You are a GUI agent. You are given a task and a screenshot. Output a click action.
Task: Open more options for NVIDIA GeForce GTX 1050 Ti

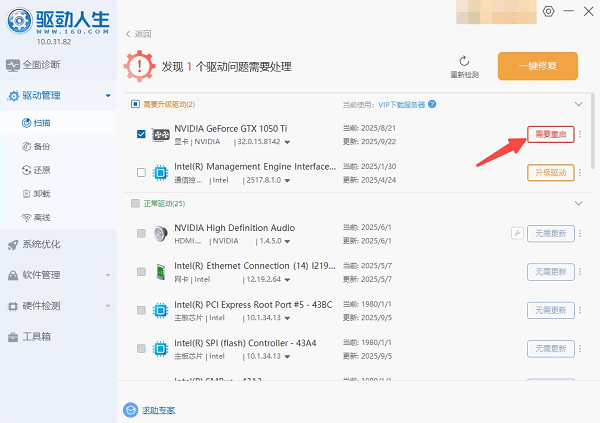coord(580,134)
